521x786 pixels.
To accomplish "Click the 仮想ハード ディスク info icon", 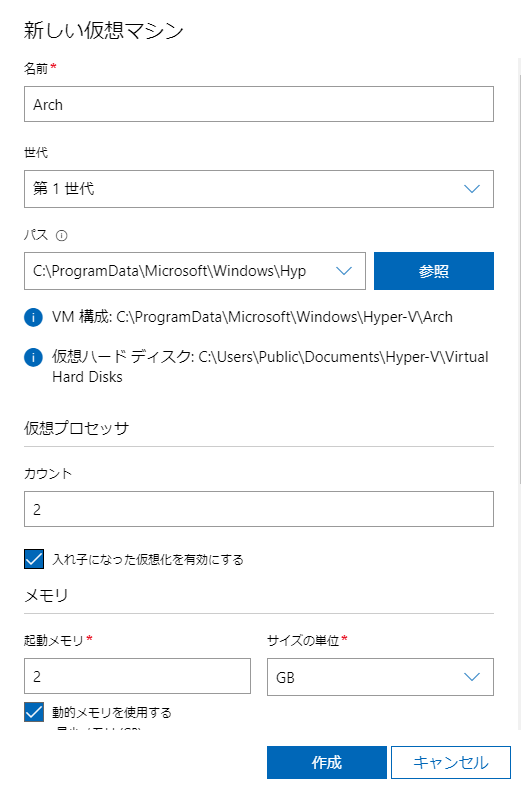I will pyautogui.click(x=33, y=357).
